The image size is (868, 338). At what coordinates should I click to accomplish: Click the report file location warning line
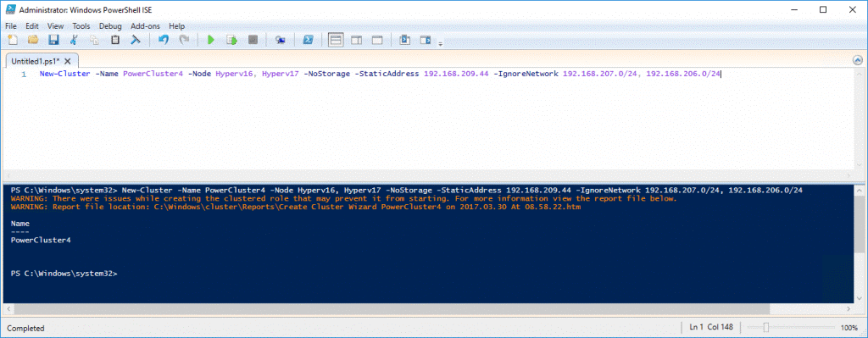click(295, 207)
